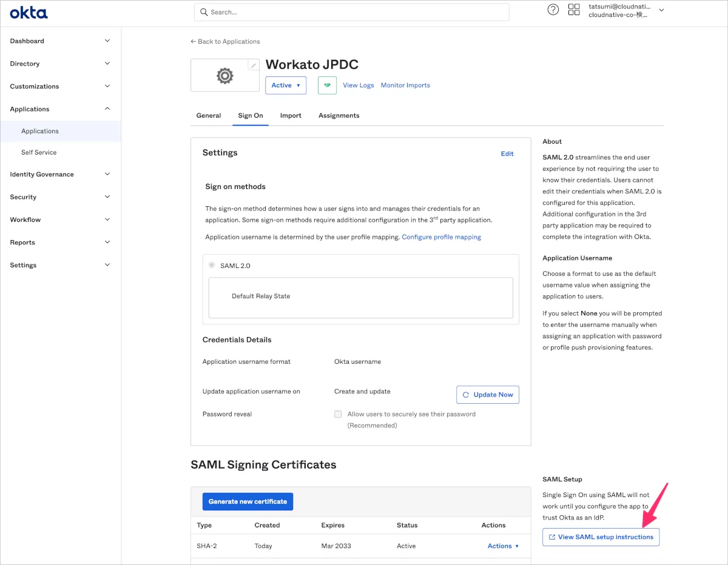Open the apps grid icon

(573, 10)
